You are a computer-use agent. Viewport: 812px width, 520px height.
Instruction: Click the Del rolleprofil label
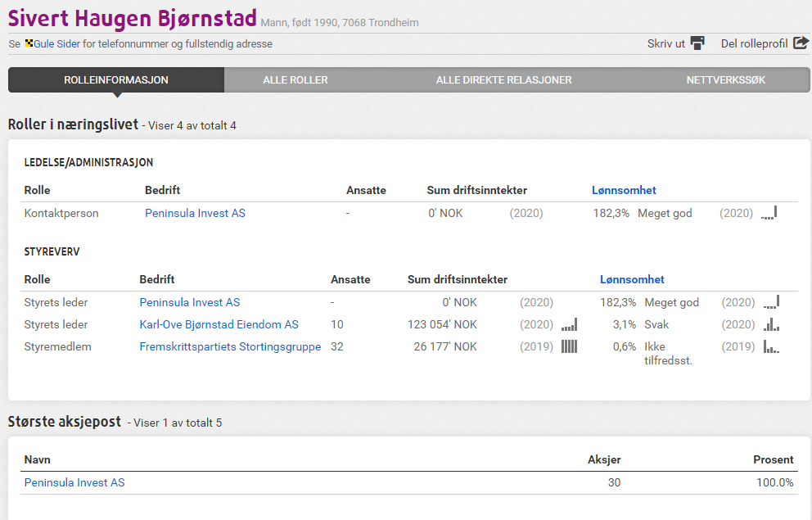(x=754, y=43)
